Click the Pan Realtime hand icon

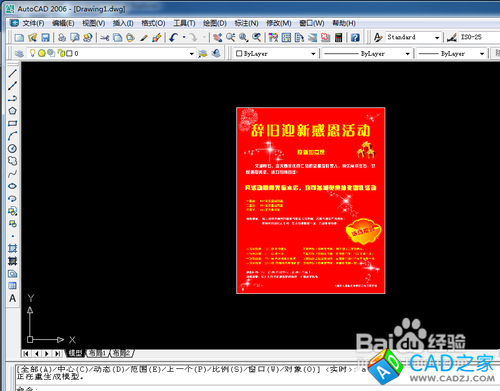point(218,37)
